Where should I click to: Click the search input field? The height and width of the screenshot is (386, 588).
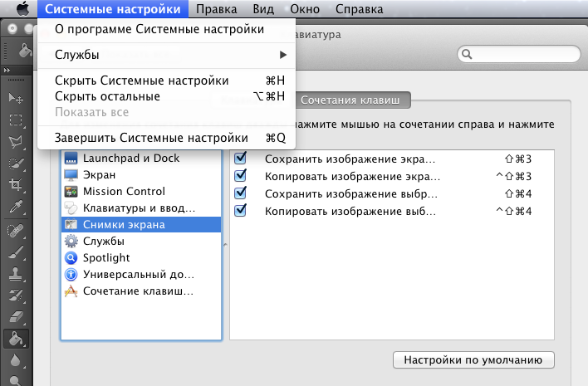pyautogui.click(x=519, y=54)
